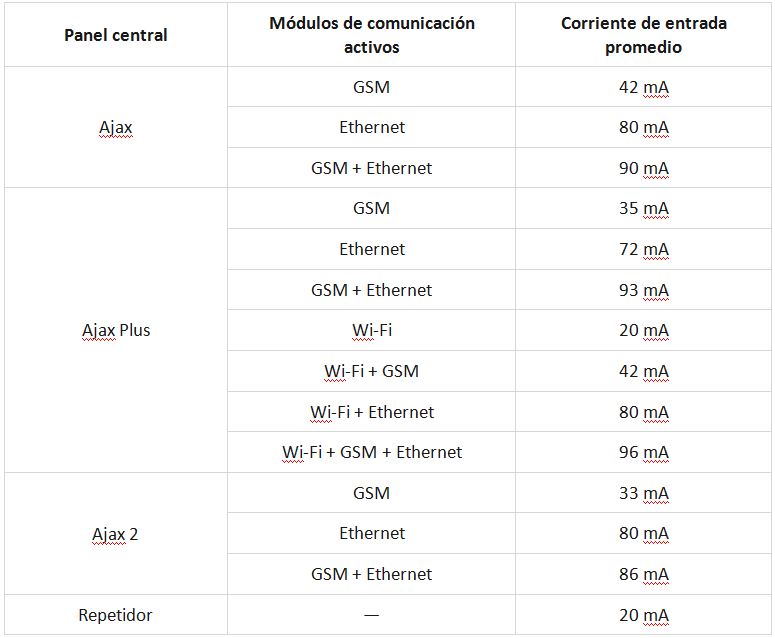775x638 pixels.
Task: Select the "86 mA" current value
Action: pyautogui.click(x=643, y=574)
